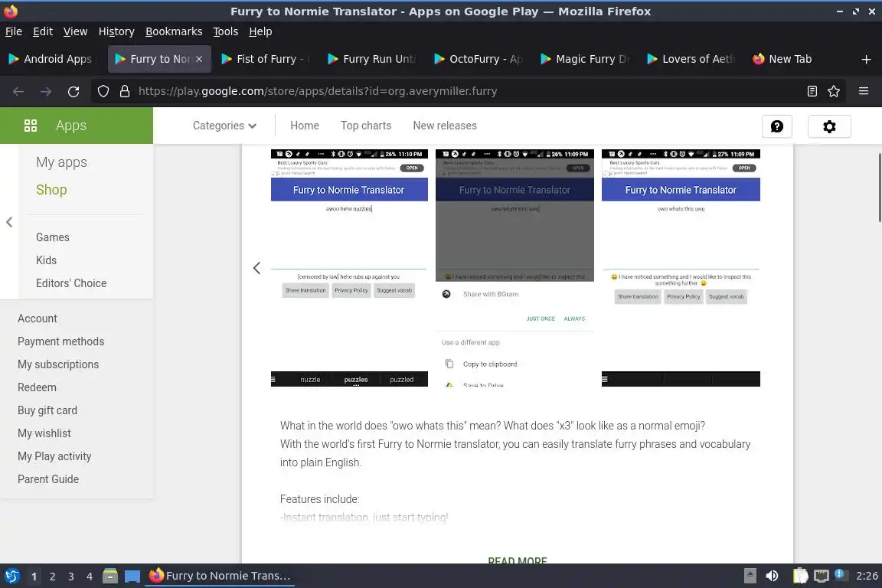Open the File menu
The width and height of the screenshot is (882, 588).
click(x=14, y=31)
